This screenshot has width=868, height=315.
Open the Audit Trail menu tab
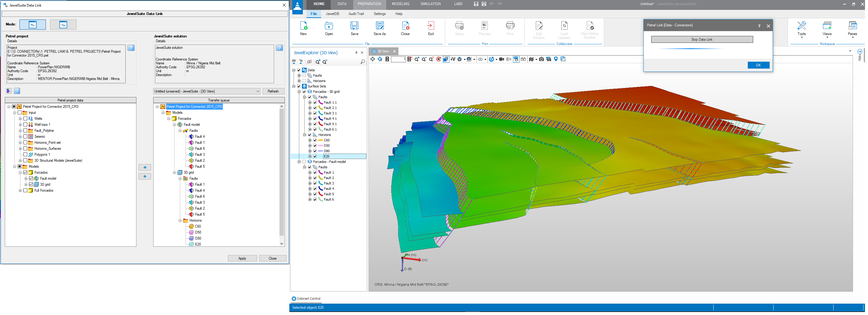pos(356,14)
